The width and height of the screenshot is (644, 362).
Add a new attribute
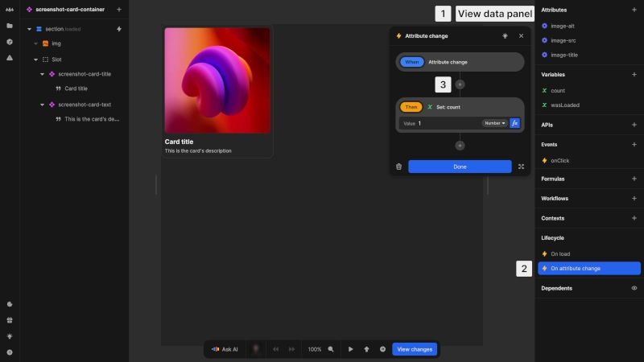point(634,10)
